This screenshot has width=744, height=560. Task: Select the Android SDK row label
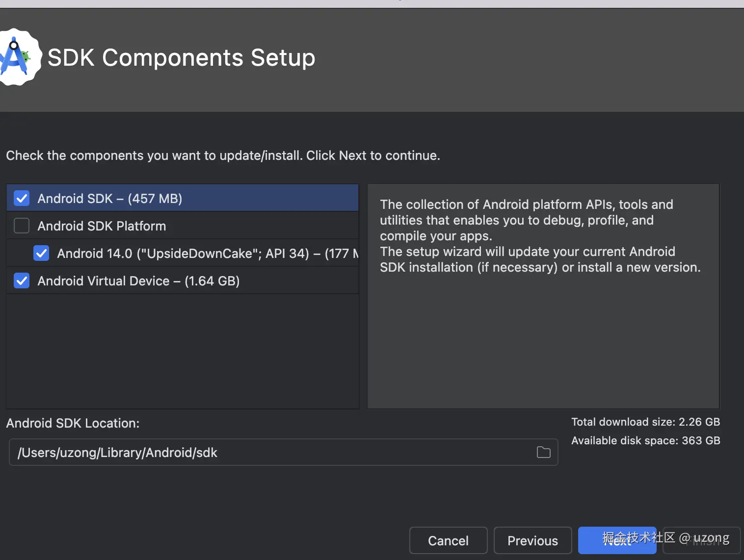tap(109, 199)
